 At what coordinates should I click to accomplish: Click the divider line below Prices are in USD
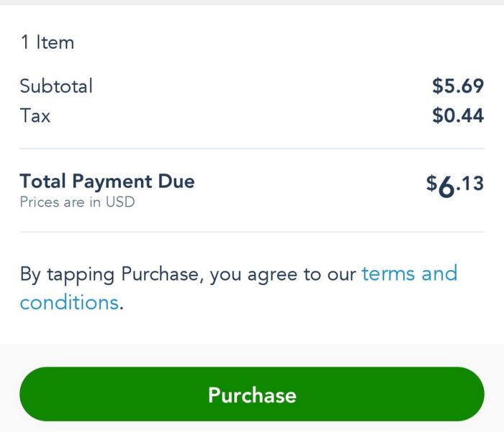[251, 232]
